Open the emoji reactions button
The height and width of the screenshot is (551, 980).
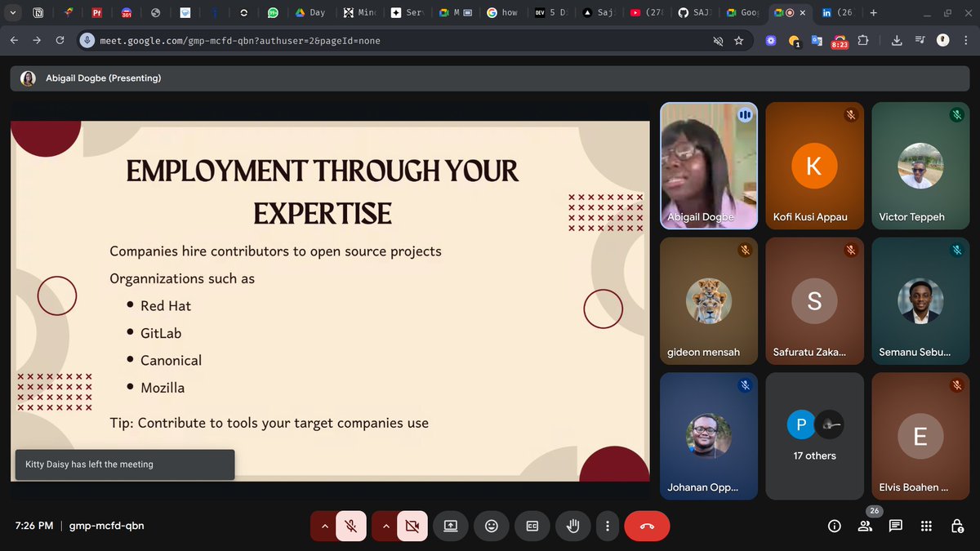[x=492, y=527]
